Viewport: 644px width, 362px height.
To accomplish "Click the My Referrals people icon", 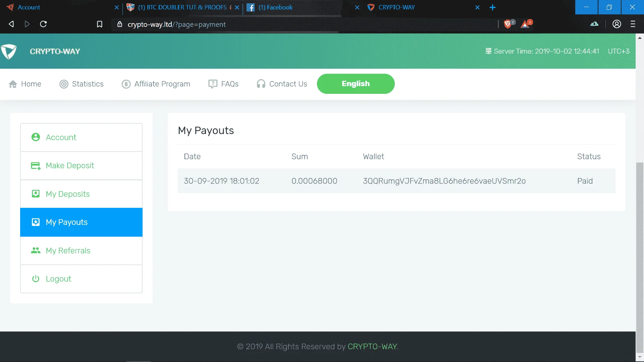I will (x=36, y=250).
